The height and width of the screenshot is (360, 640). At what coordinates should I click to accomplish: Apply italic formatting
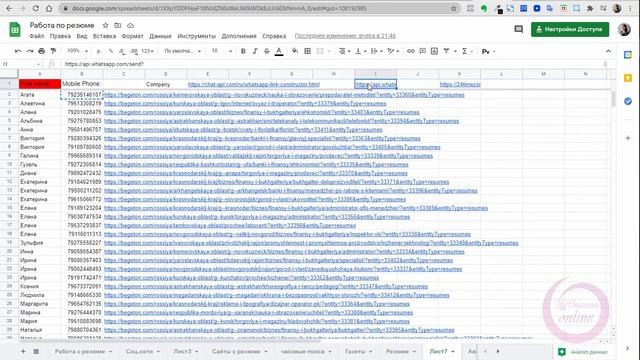click(x=255, y=51)
